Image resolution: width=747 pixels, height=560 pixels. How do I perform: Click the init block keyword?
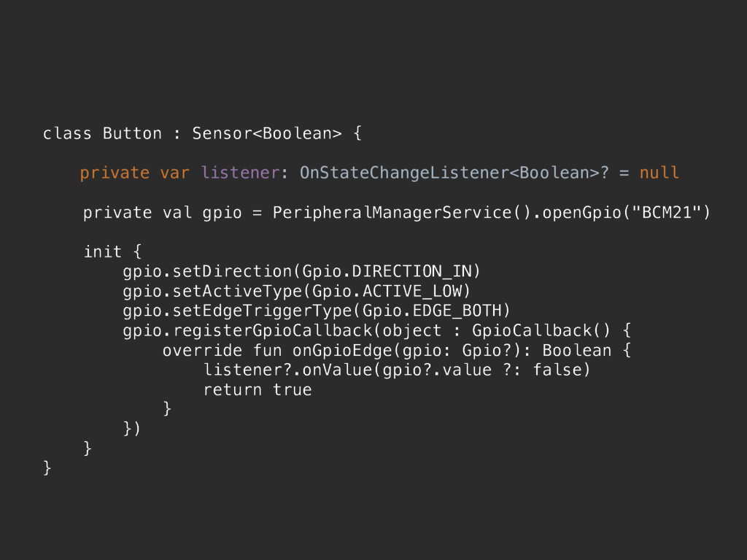pyautogui.click(x=102, y=252)
